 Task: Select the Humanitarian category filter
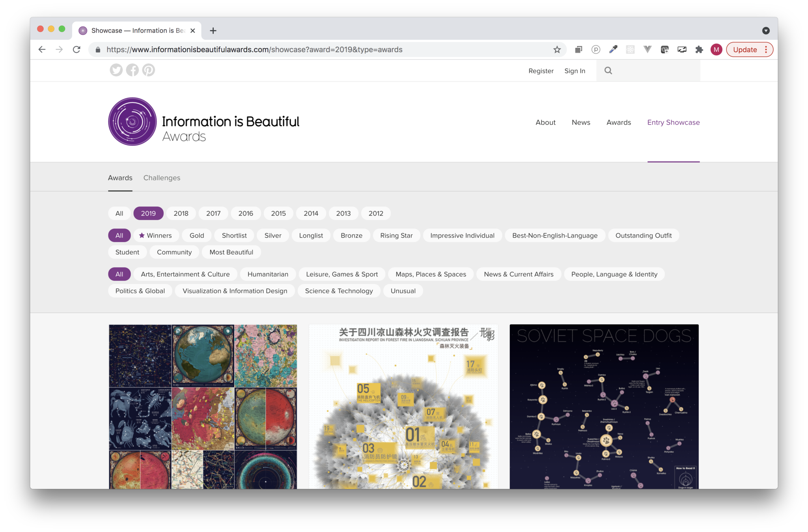coord(268,274)
